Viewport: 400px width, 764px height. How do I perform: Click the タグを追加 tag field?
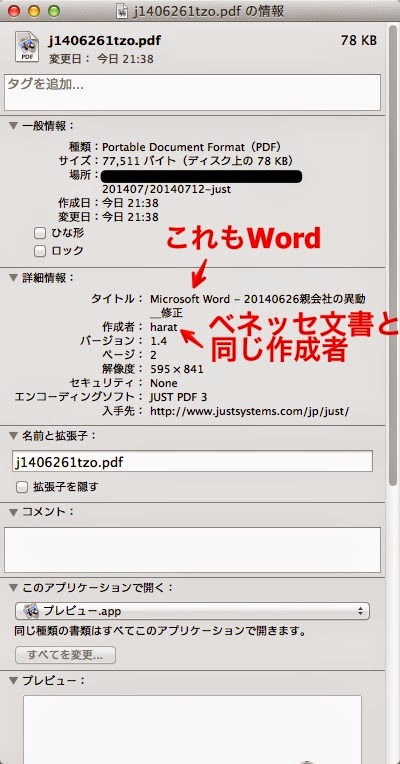[x=192, y=93]
